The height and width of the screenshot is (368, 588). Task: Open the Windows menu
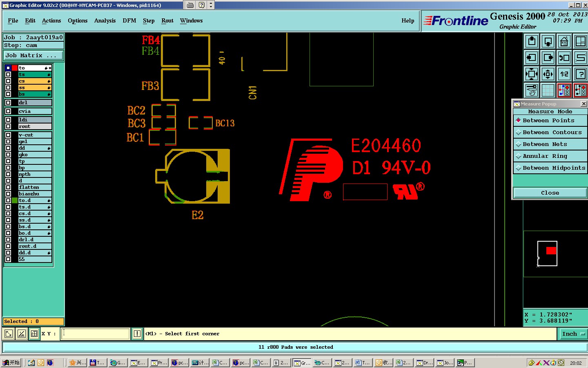coord(191,21)
